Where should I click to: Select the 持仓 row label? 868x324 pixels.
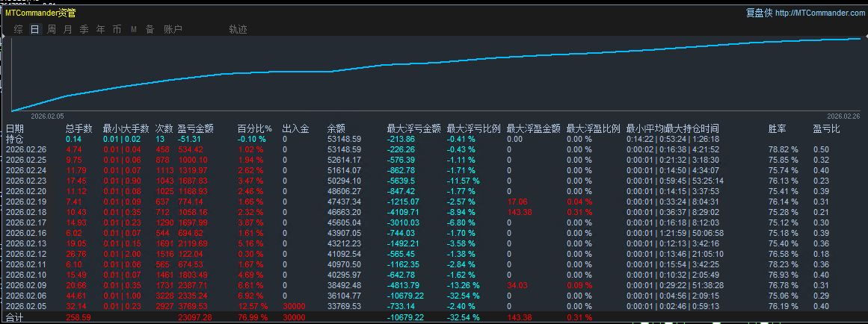(x=15, y=139)
